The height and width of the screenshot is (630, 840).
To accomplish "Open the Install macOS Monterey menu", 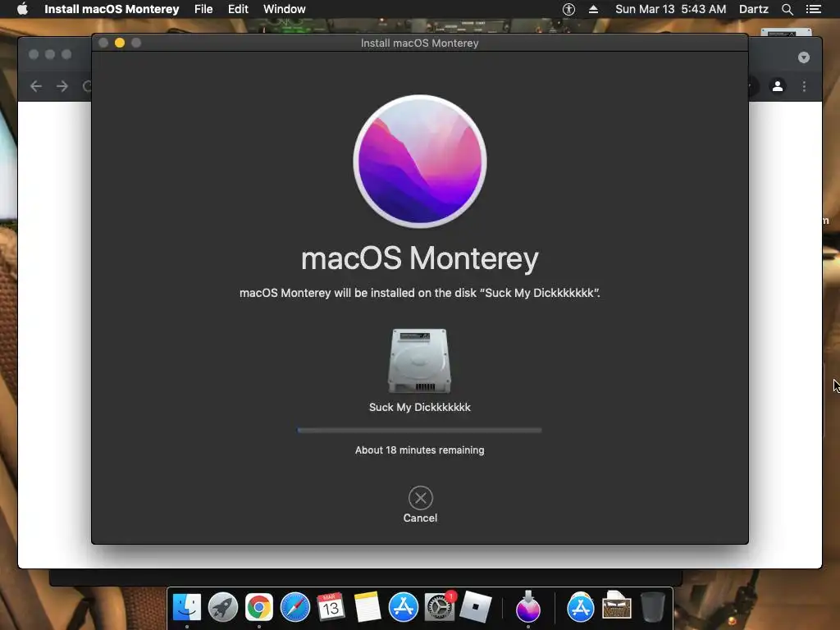I will point(112,9).
